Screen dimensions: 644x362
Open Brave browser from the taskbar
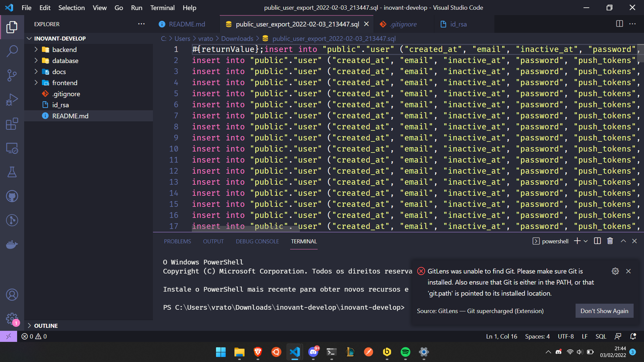(x=258, y=352)
